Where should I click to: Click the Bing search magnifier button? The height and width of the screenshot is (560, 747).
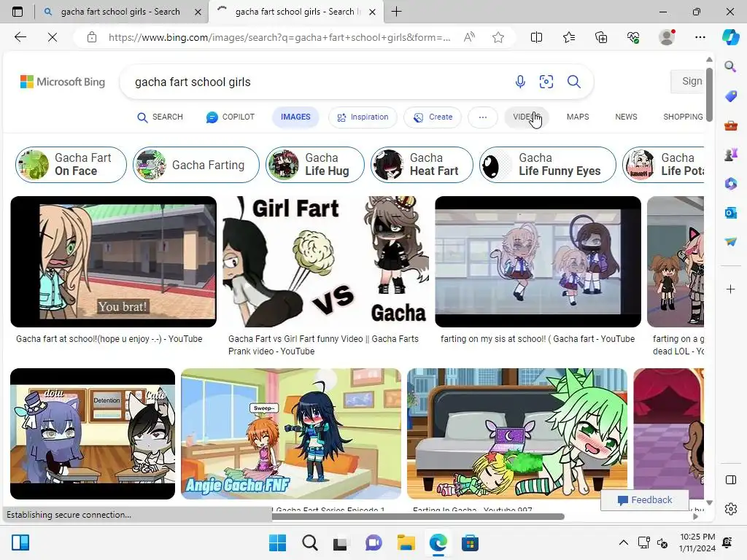574,82
